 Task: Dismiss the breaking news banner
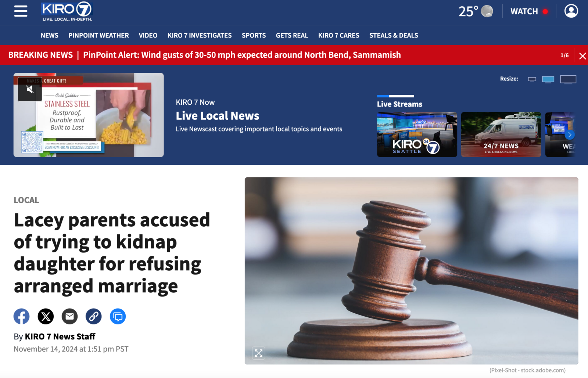[x=582, y=56]
